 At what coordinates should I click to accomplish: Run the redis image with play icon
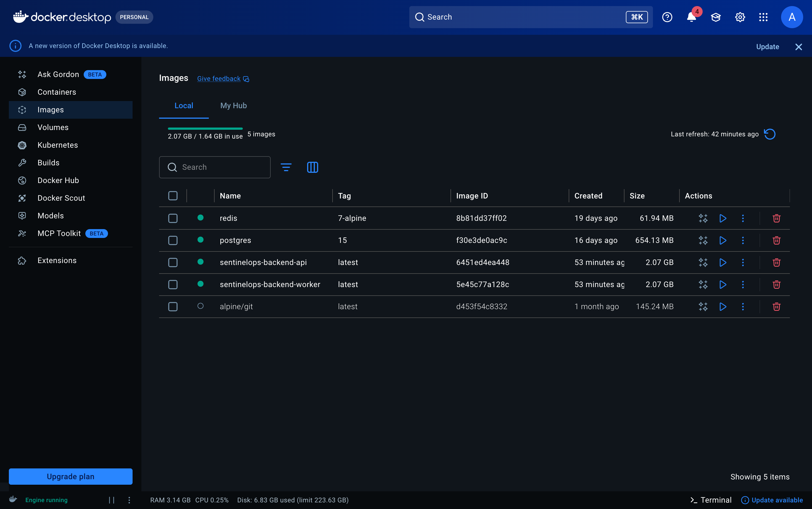click(723, 218)
